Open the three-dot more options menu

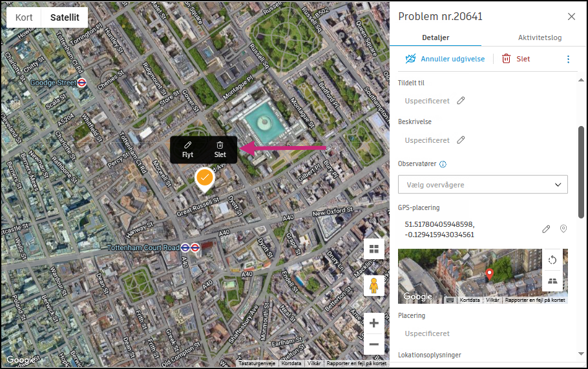point(568,59)
